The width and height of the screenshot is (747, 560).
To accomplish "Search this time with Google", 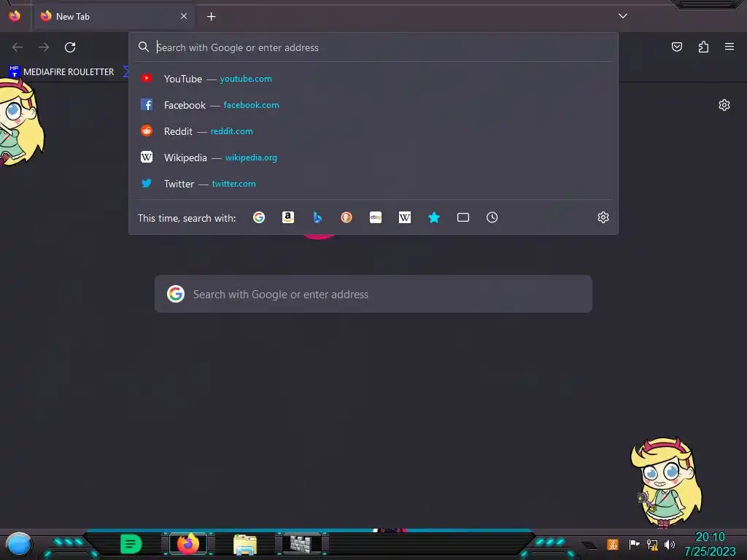I will [259, 217].
